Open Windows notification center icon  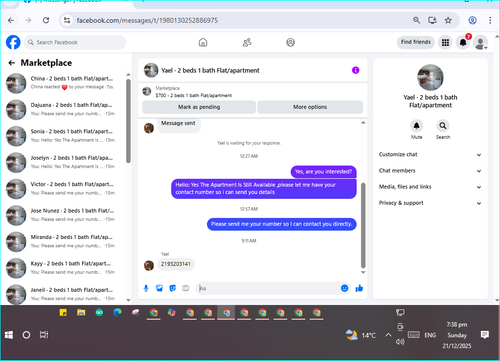485,334
